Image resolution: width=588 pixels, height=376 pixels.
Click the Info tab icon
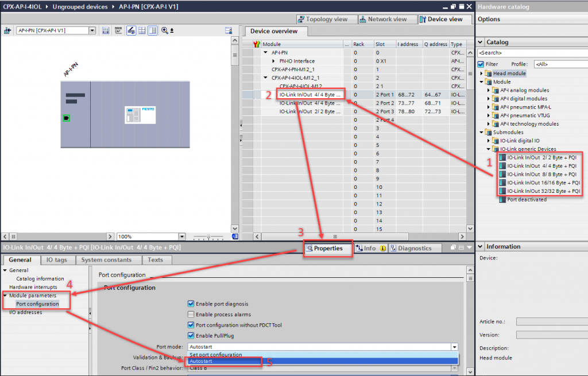[x=359, y=248]
